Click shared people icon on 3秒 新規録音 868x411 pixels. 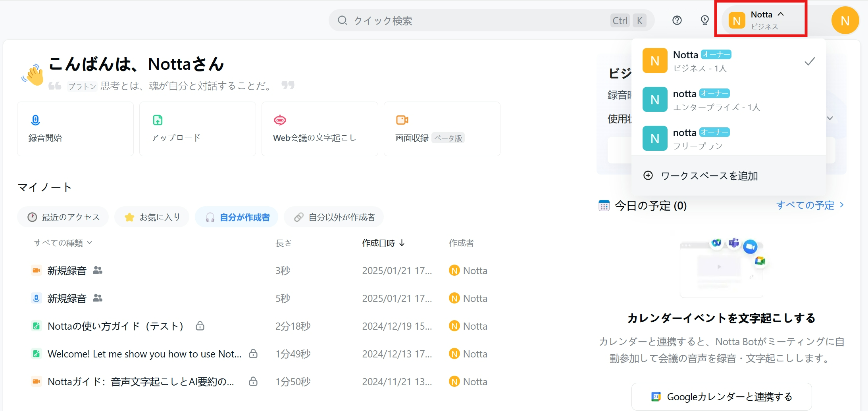pos(98,270)
